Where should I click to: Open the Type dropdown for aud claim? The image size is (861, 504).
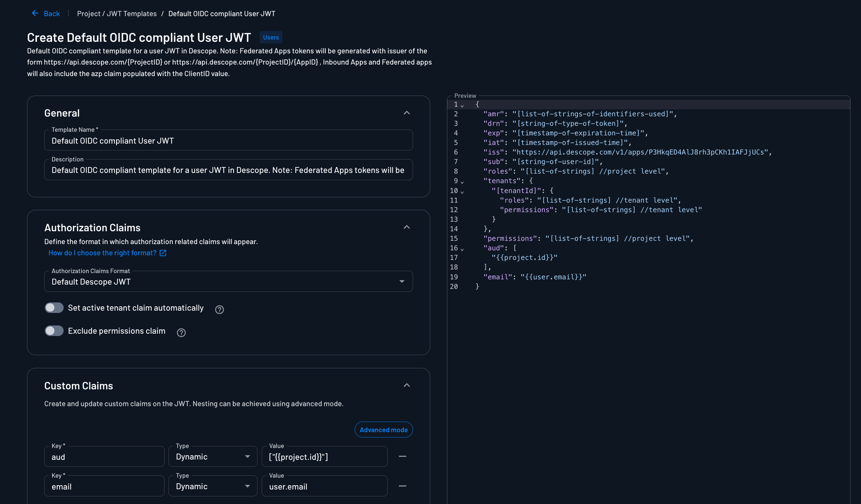point(213,457)
